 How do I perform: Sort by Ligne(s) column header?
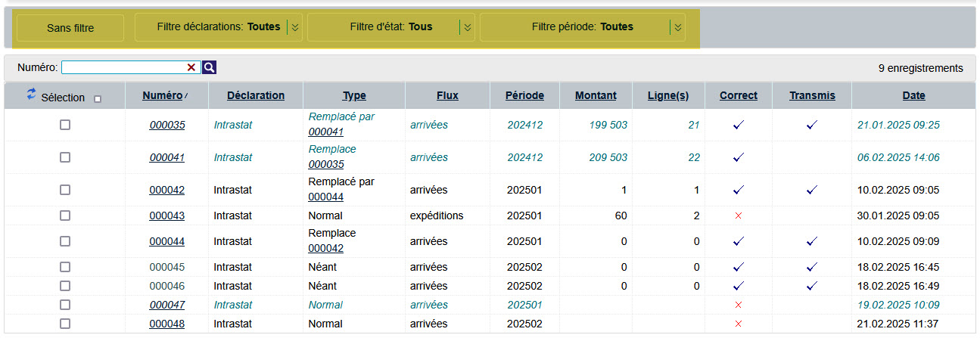tap(668, 95)
